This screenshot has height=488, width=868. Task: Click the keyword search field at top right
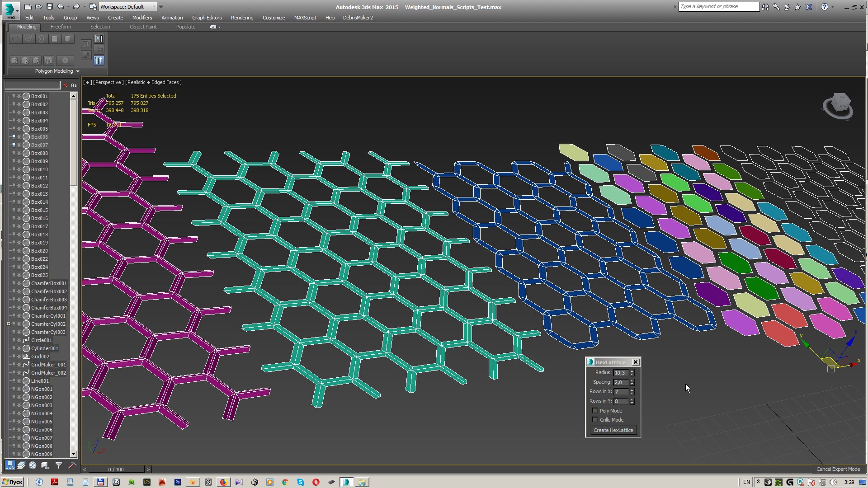tap(718, 6)
